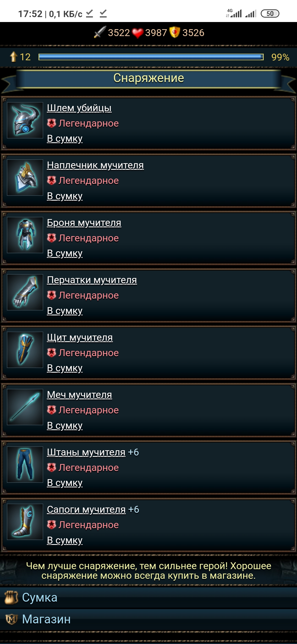Viewport: 297px width, 644px height.
Task: Open the Шлем убийцы item link
Action: click(79, 108)
